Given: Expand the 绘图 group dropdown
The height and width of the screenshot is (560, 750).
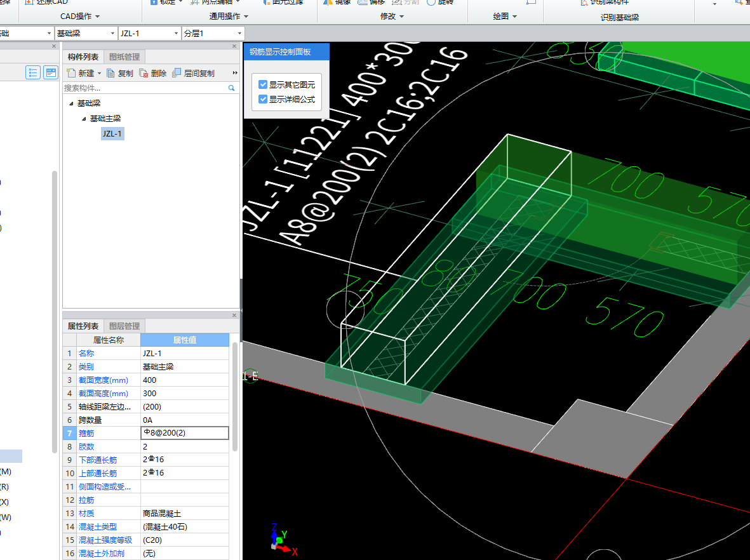Looking at the screenshot, I should pyautogui.click(x=514, y=17).
